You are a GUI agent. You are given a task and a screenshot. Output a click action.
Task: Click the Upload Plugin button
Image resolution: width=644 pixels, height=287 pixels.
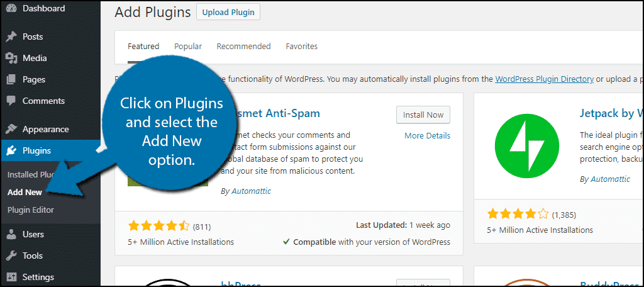pyautogui.click(x=228, y=12)
